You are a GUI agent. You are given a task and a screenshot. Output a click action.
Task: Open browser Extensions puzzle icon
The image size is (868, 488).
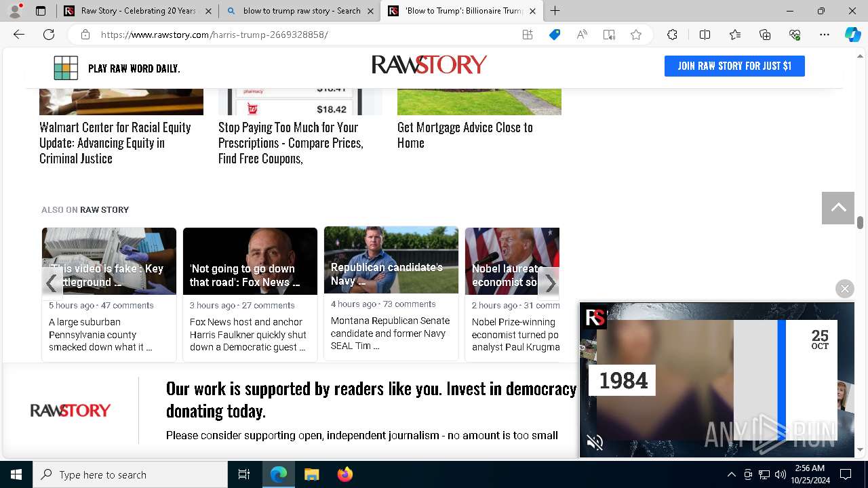[x=672, y=35]
